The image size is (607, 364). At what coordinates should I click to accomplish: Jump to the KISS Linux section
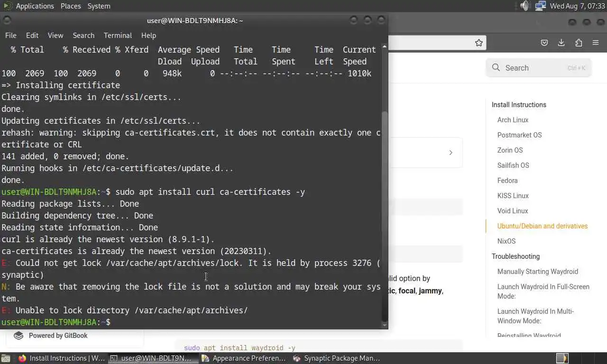[513, 196]
